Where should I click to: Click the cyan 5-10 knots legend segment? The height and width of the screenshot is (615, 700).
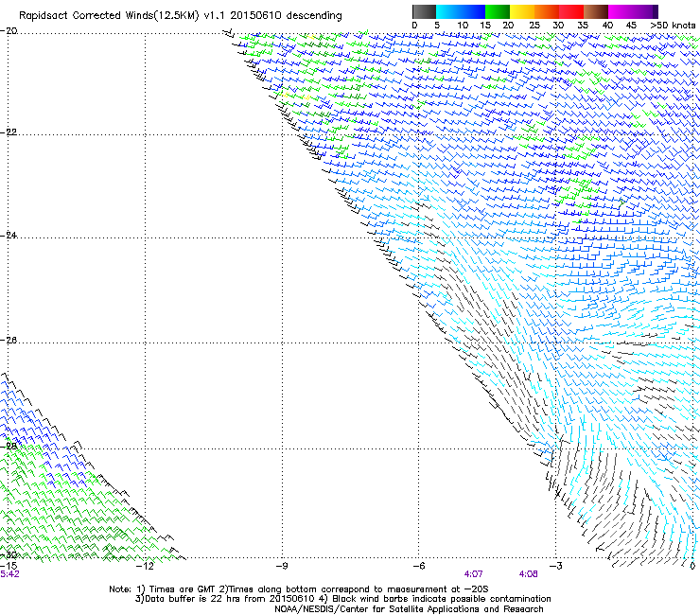coord(448,11)
